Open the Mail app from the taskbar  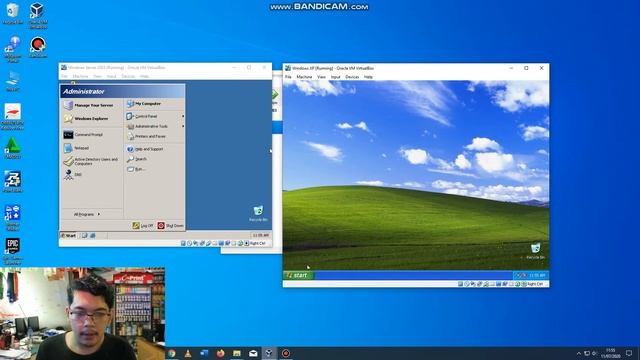coord(253,353)
